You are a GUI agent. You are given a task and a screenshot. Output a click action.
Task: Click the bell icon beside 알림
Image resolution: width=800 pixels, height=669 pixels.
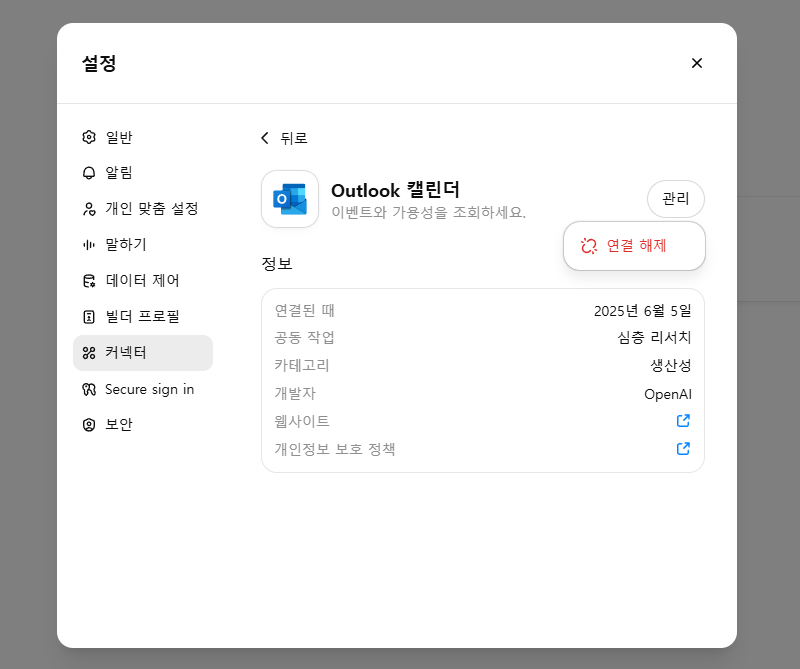point(89,173)
